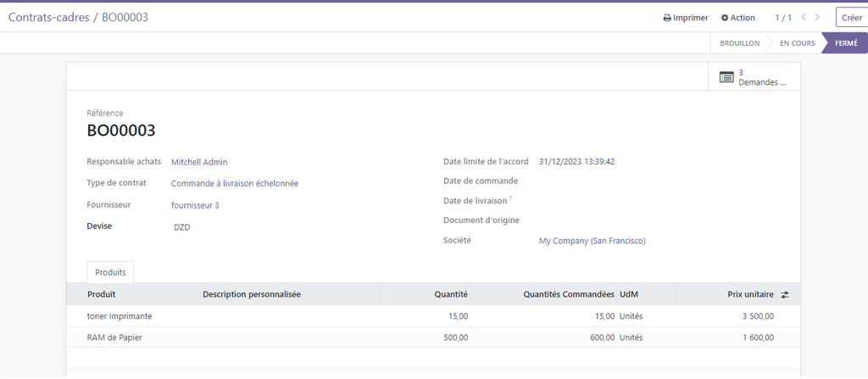Select the RAM de Papier row
868x379 pixels.
tap(114, 337)
